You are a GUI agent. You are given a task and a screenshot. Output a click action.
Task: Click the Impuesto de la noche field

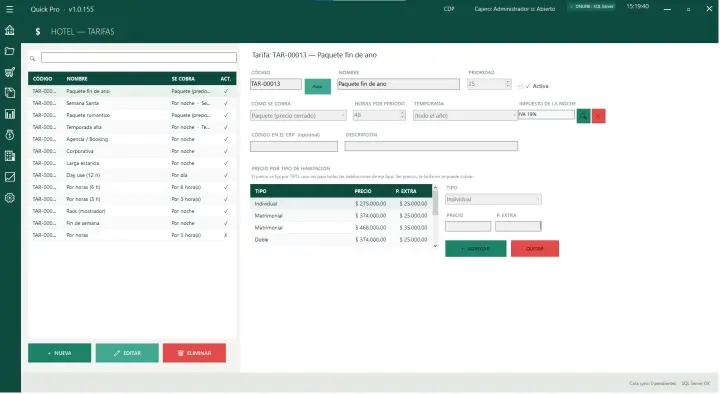[x=546, y=114]
